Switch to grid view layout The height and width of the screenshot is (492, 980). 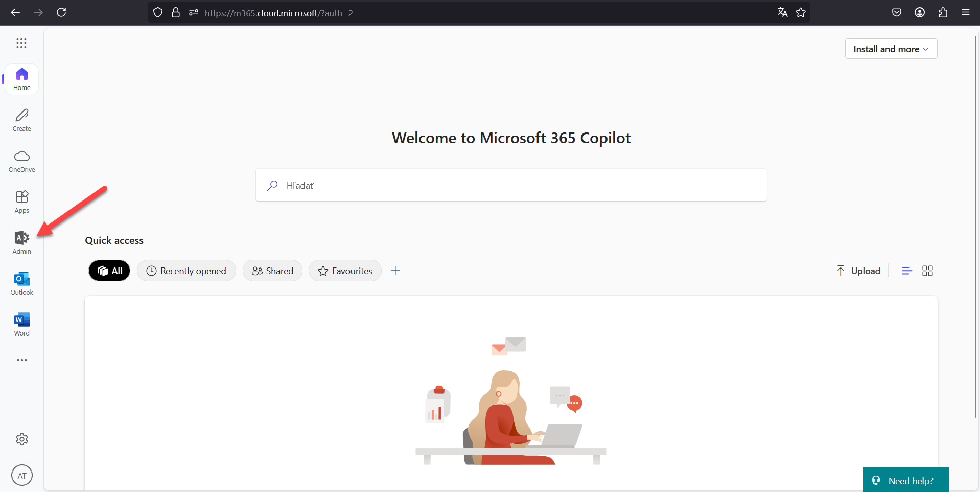click(927, 271)
